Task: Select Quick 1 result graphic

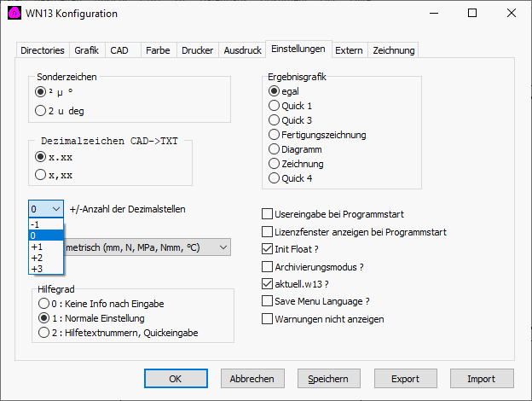Action: (x=275, y=106)
